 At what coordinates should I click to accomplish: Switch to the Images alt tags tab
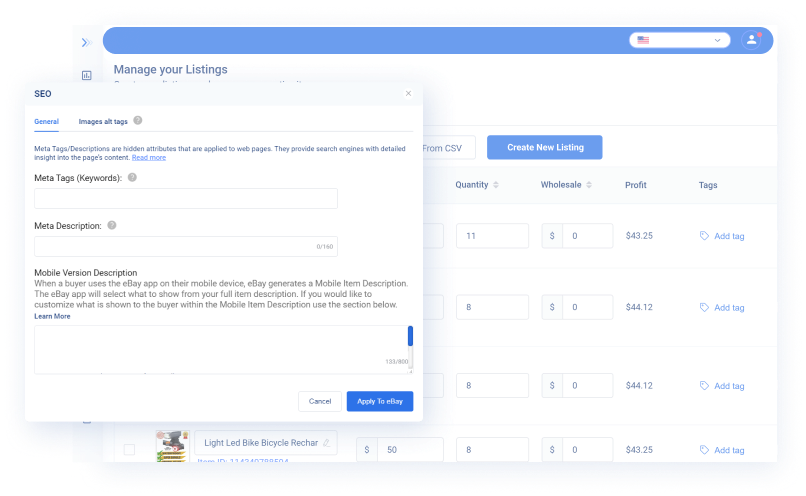[x=103, y=122]
